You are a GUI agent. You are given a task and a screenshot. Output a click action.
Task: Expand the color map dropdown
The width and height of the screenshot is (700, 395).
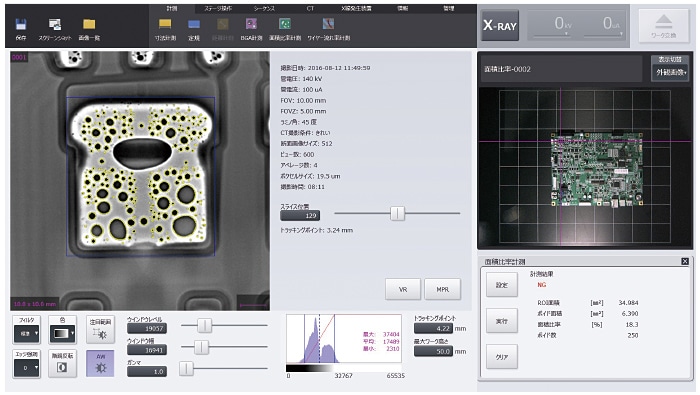62,333
